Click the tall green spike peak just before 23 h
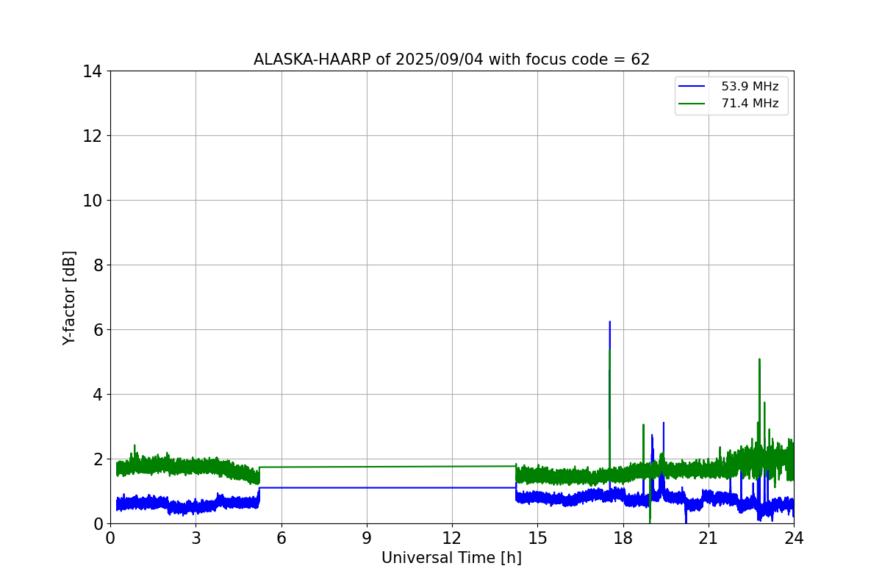Image resolution: width=882 pixels, height=588 pixels. pos(759,359)
